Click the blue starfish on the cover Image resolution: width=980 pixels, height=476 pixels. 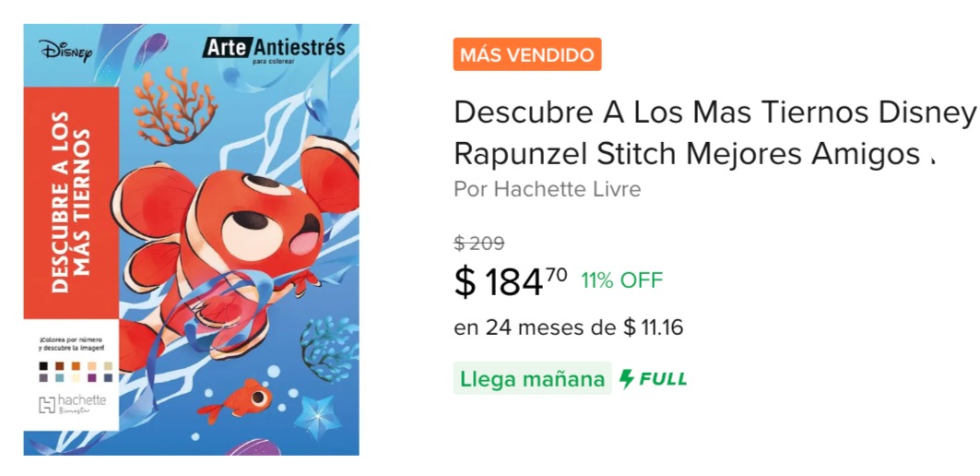(317, 417)
